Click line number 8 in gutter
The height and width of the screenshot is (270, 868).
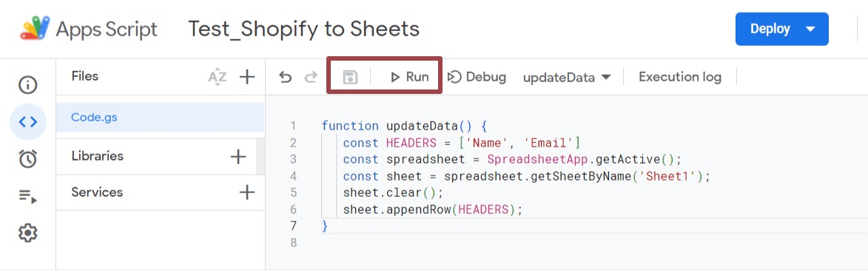click(293, 243)
